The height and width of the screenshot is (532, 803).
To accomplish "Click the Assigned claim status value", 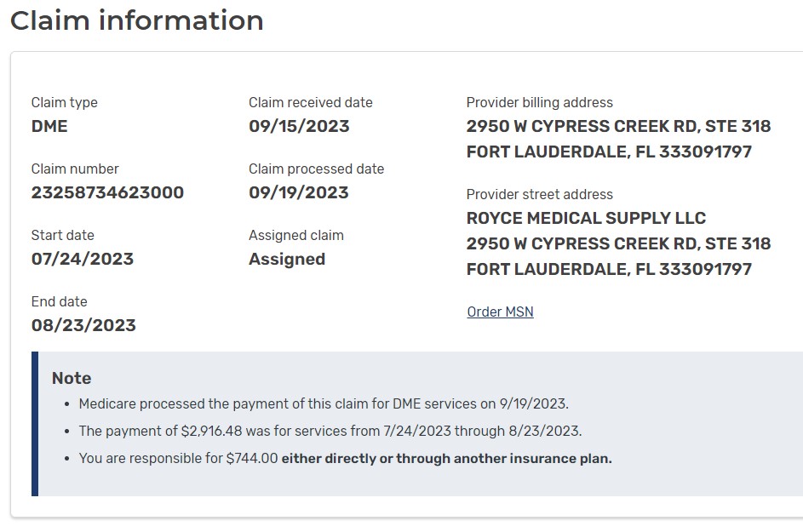I will pyautogui.click(x=287, y=259).
